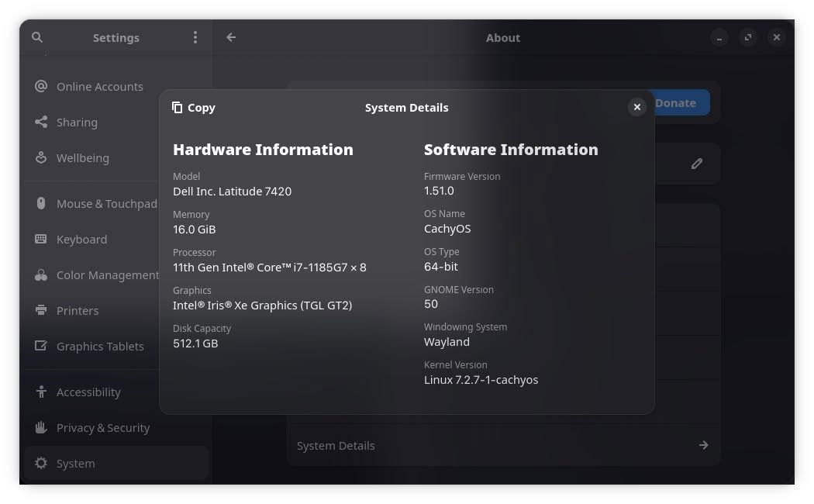This screenshot has height=504, width=814.
Task: Click the pencil edit icon
Action: tap(697, 164)
